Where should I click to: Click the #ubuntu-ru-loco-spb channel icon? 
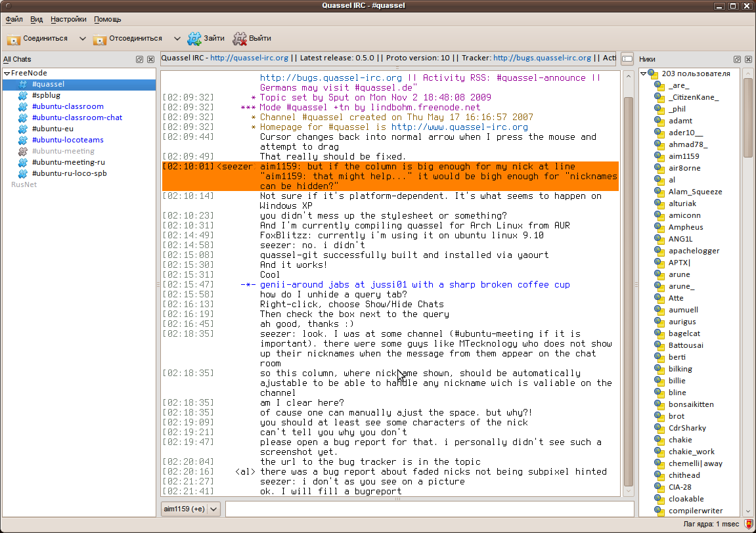click(23, 173)
